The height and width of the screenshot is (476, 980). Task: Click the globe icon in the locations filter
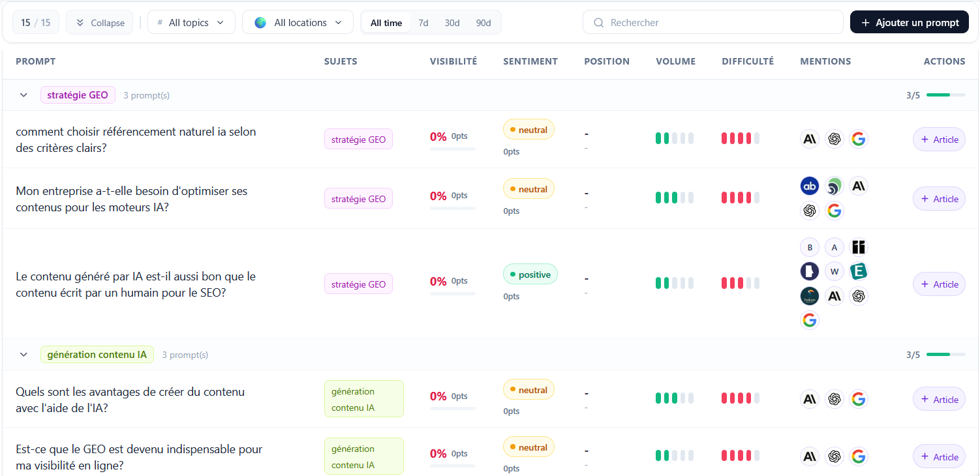tap(260, 22)
